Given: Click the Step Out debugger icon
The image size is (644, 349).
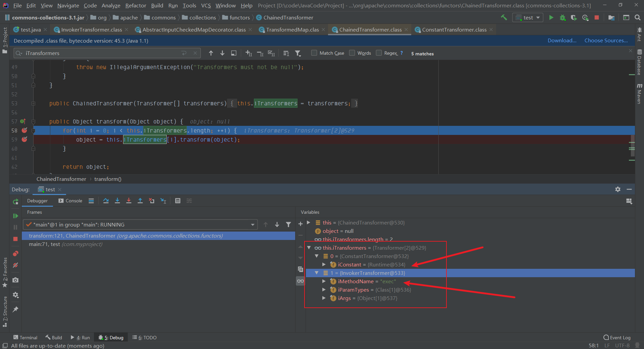Looking at the screenshot, I should pos(140,201).
